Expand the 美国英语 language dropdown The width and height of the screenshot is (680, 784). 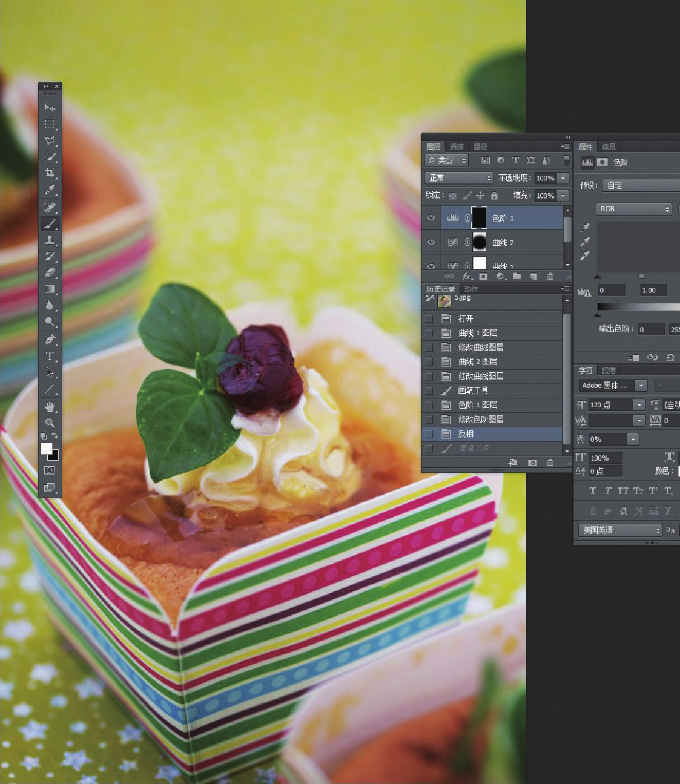pos(620,530)
